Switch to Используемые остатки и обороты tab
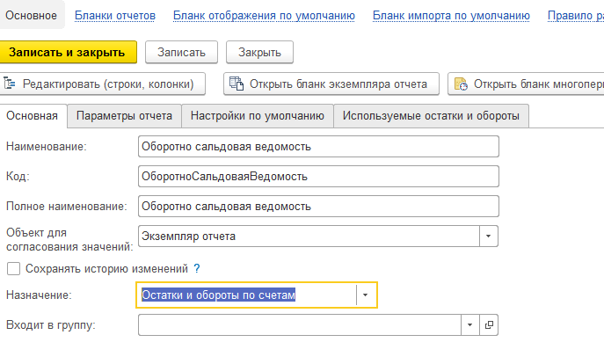The width and height of the screenshot is (604, 364). [x=431, y=115]
